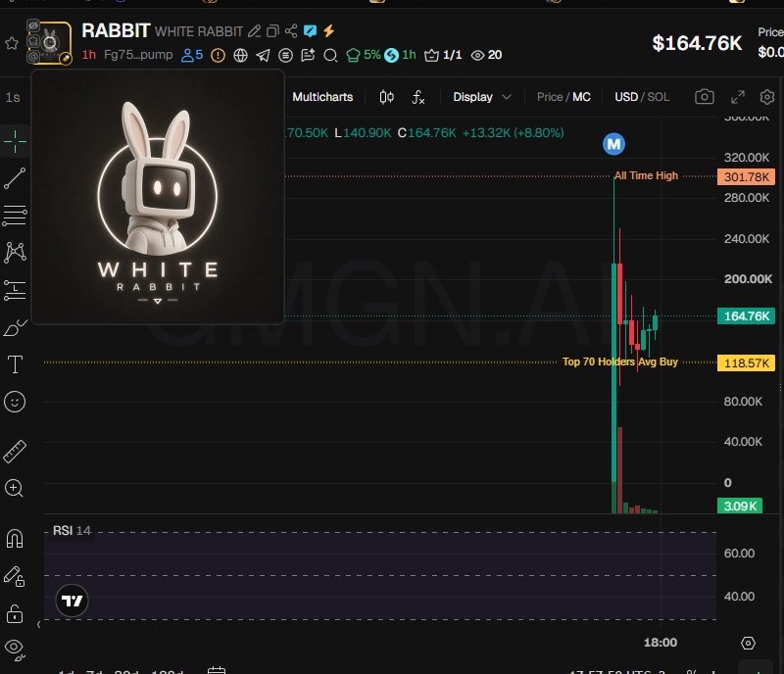The width and height of the screenshot is (784, 674).
Task: Select the Text annotation tool
Action: click(15, 364)
